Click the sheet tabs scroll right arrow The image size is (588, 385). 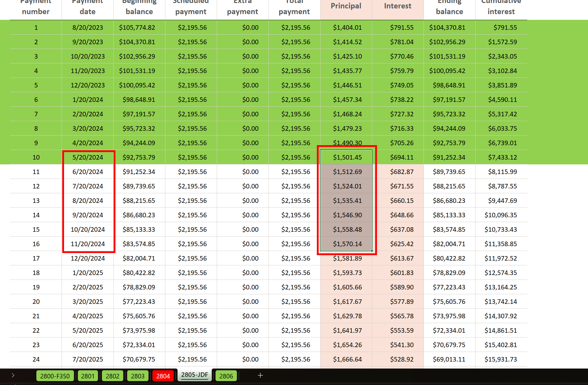(x=13, y=375)
